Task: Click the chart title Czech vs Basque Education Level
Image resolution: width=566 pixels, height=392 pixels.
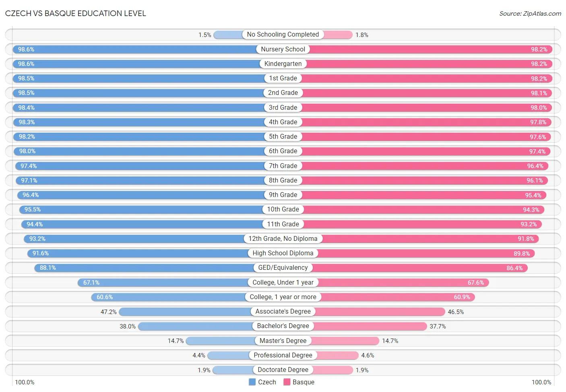Action: [x=76, y=13]
